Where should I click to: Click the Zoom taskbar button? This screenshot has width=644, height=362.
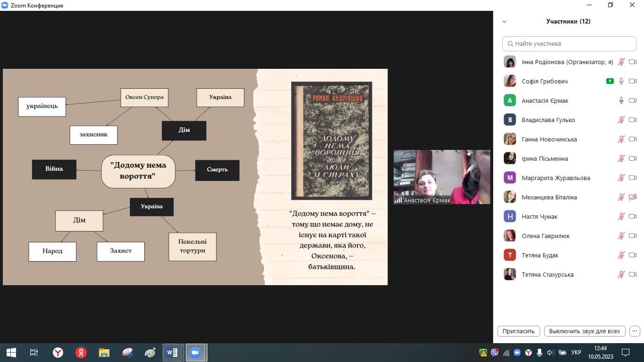coord(195,353)
